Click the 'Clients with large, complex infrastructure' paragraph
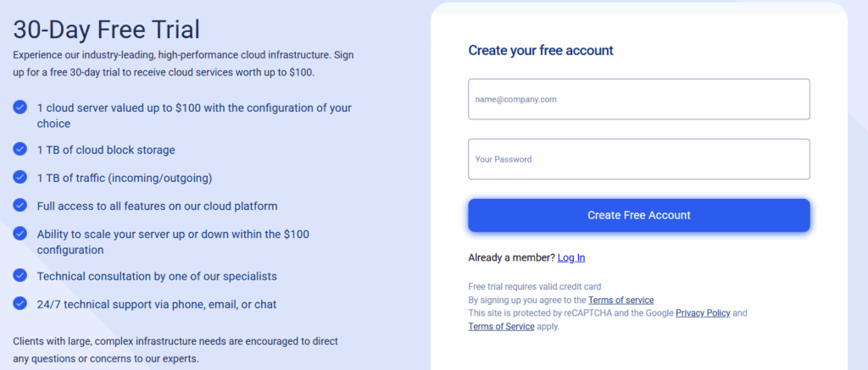This screenshot has height=370, width=868. (x=175, y=350)
